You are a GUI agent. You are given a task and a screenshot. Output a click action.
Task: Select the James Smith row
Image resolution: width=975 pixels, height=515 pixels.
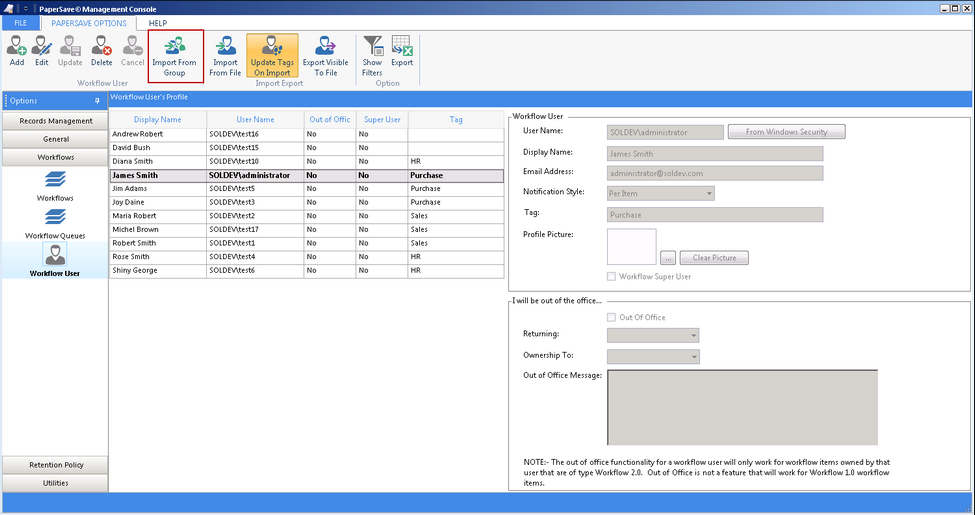307,175
